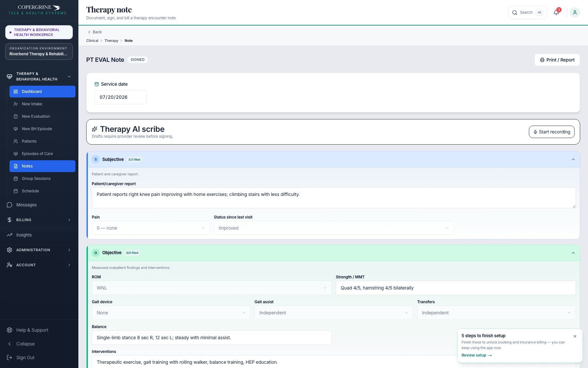Image resolution: width=588 pixels, height=368 pixels.
Task: Click the Dashboard grid icon in sidebar
Action: [16, 92]
